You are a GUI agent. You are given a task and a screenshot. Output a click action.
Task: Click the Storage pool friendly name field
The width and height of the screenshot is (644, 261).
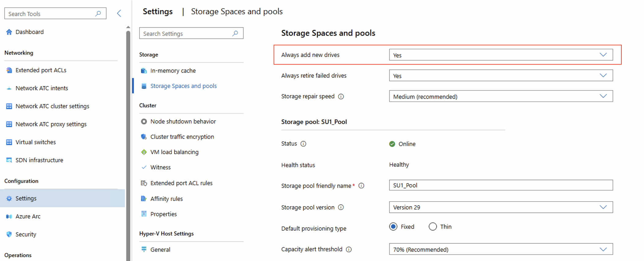click(501, 185)
